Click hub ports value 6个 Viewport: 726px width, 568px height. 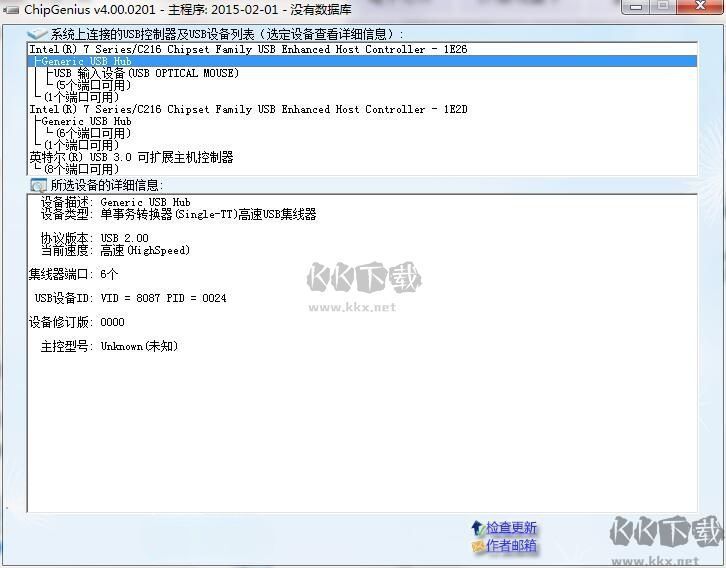(109, 274)
